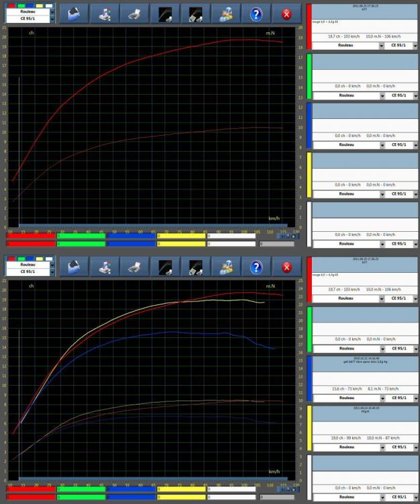The image size is (420, 504).
Task: Click the white 0 field, second row under upper graph
Action: [231, 244]
